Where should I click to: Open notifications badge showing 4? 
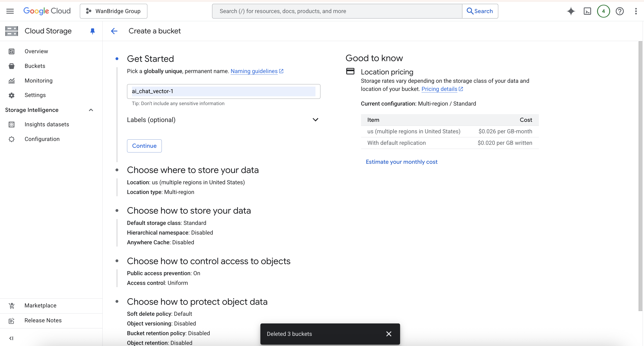pyautogui.click(x=603, y=11)
